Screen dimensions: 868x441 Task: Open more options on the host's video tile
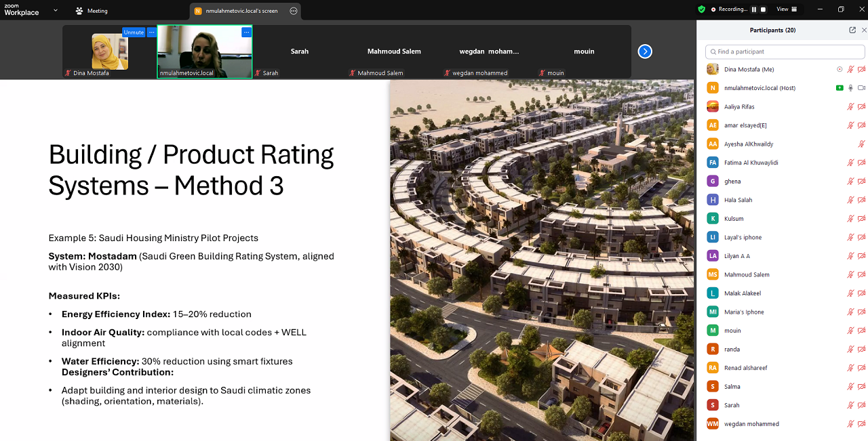point(246,32)
